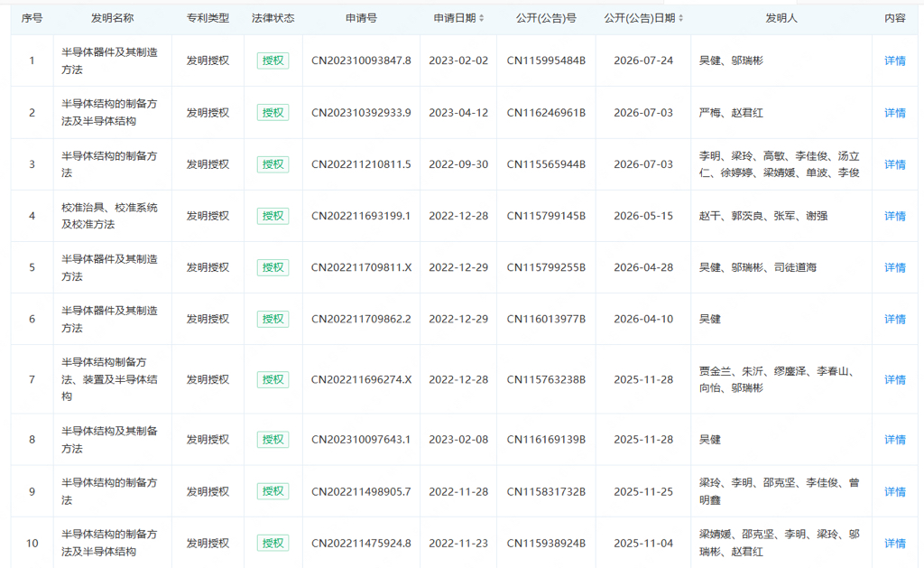
Task: Click 专利类型 column header
Action: tap(208, 18)
